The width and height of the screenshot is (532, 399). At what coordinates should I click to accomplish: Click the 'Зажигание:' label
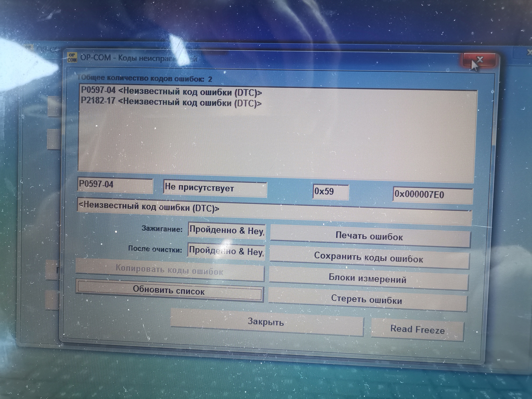click(162, 229)
